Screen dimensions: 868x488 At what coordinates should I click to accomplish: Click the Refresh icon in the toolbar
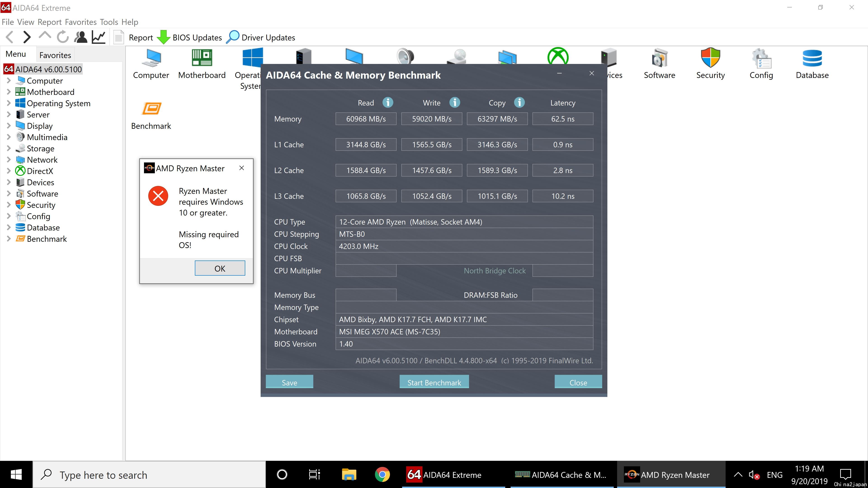tap(63, 37)
